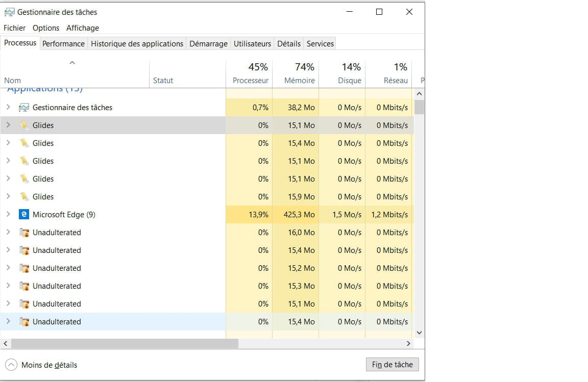The height and width of the screenshot is (382, 588).
Task: Expand the Microsoft Edge (9) process group
Action: pos(8,214)
